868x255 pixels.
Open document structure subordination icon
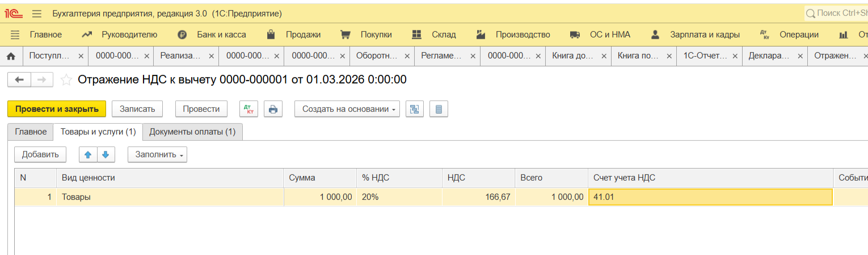click(415, 109)
